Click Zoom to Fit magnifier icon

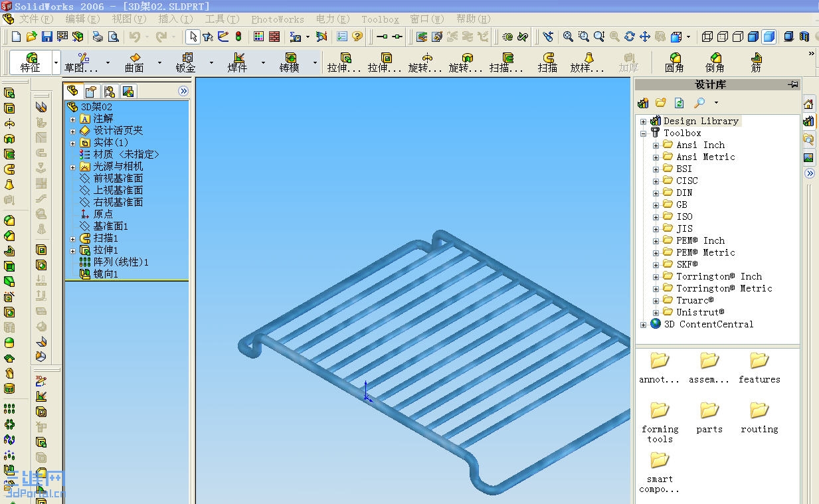568,37
